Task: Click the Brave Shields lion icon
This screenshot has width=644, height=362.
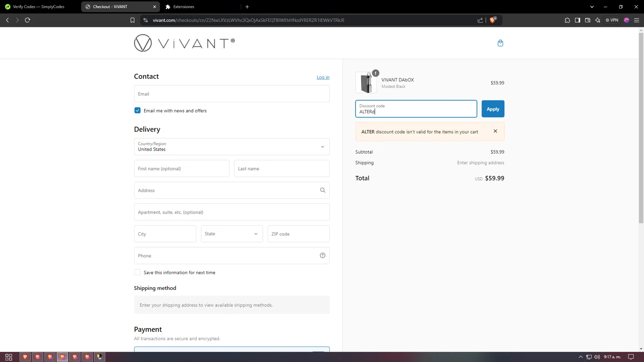Action: pyautogui.click(x=492, y=20)
